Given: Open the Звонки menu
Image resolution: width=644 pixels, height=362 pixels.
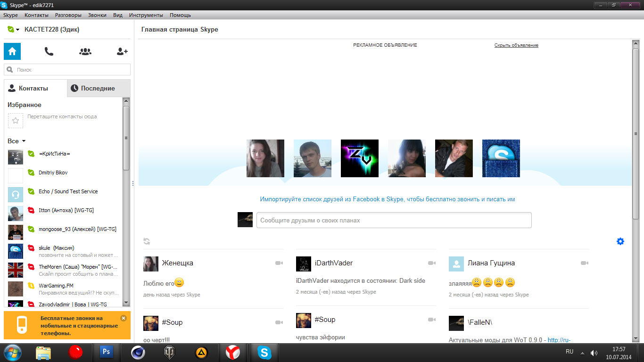Looking at the screenshot, I should coord(97,15).
